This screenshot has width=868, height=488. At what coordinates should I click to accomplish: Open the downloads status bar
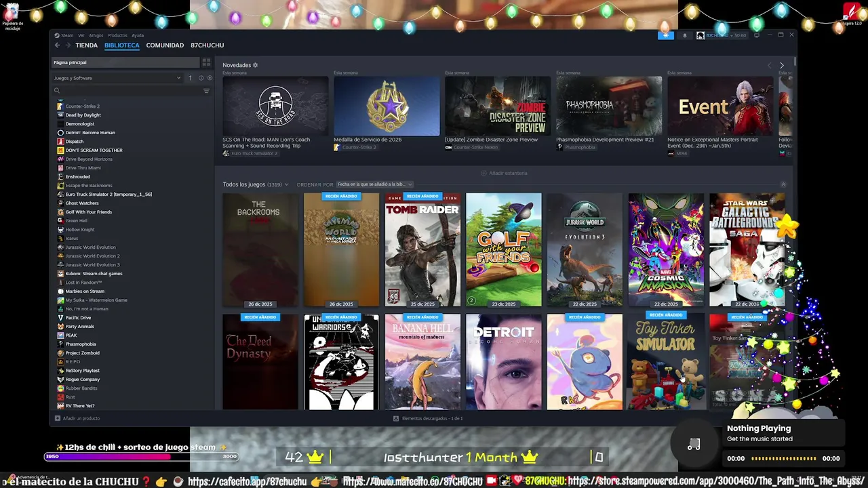tap(428, 418)
